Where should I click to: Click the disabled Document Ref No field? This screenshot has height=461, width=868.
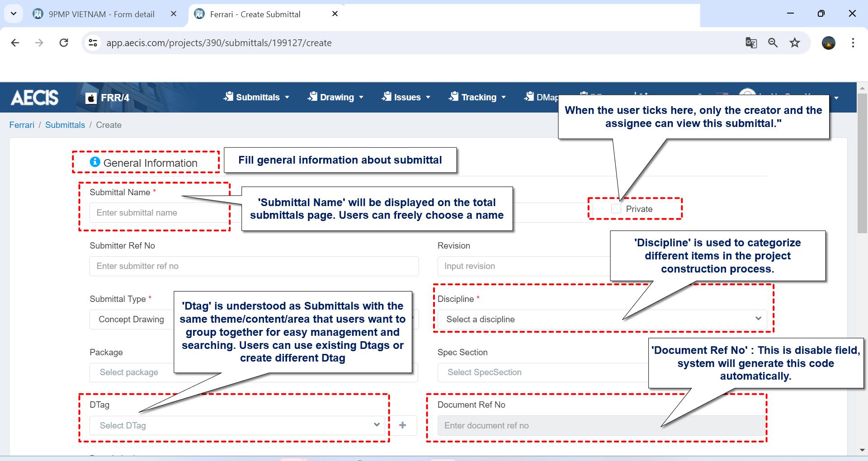click(x=602, y=425)
